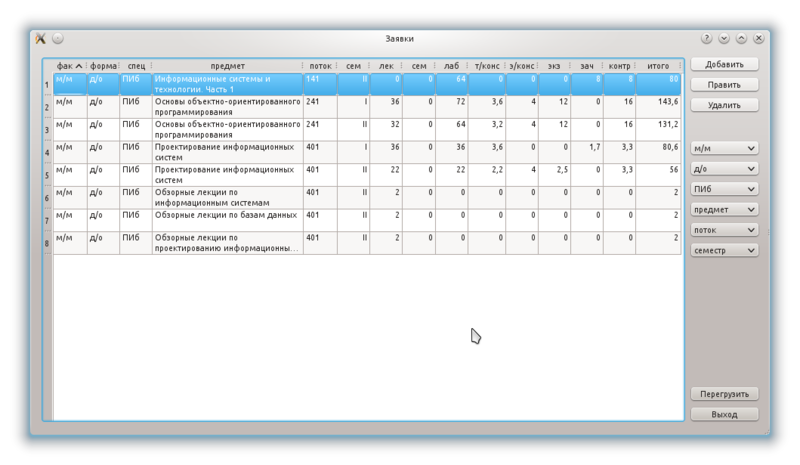Select row header number 7
The width and height of the screenshot is (800, 465).
[47, 221]
